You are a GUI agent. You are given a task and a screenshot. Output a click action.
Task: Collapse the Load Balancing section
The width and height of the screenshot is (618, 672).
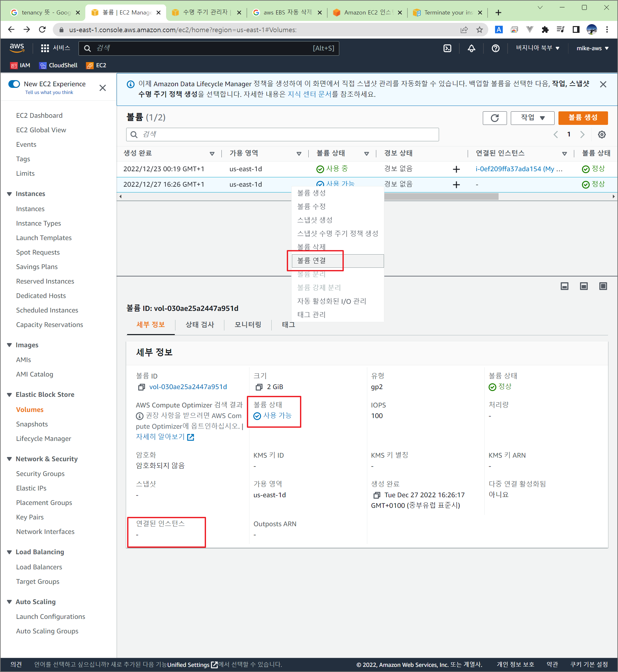(x=9, y=552)
